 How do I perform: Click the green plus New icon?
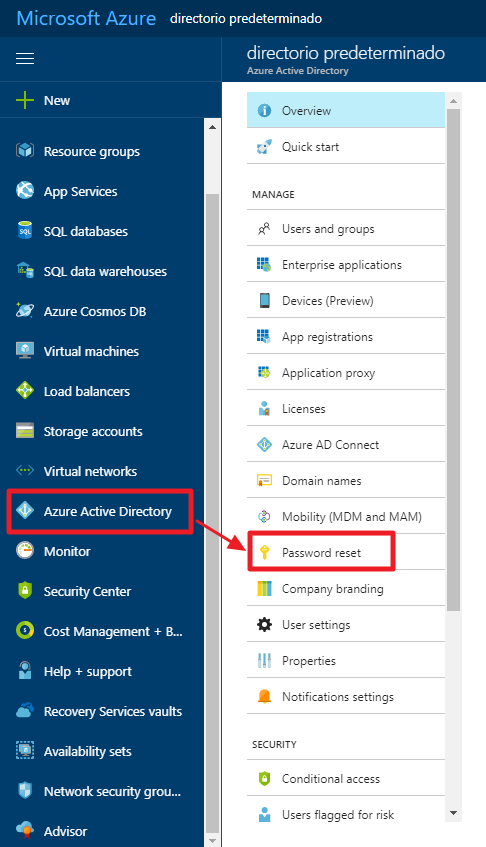[x=25, y=100]
